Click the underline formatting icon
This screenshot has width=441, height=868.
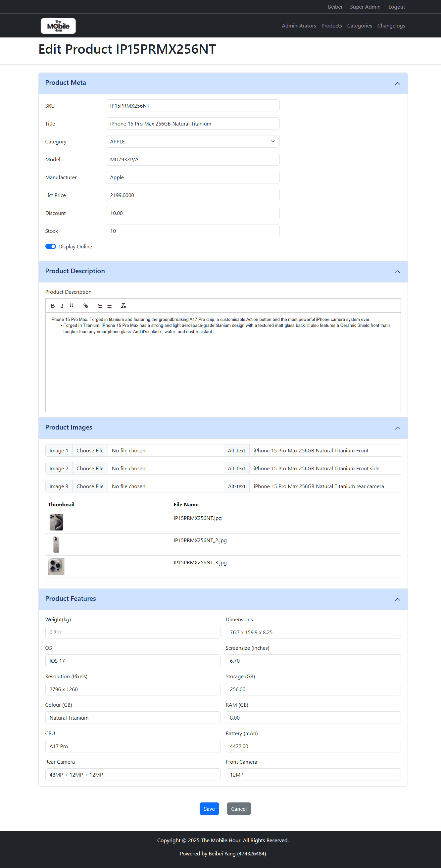72,306
